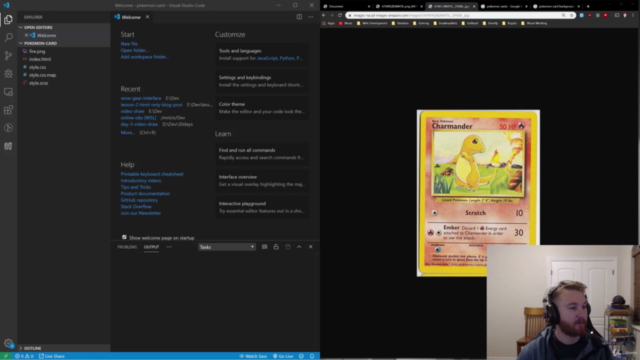Viewport: 640px width, 360px height.
Task: Go back in the browser
Action: (x=324, y=15)
